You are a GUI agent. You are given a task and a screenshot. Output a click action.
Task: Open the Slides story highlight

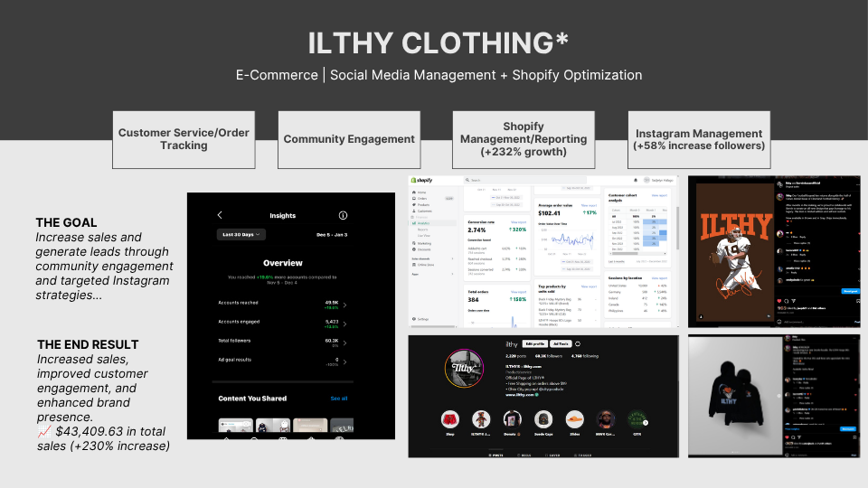tap(575, 419)
